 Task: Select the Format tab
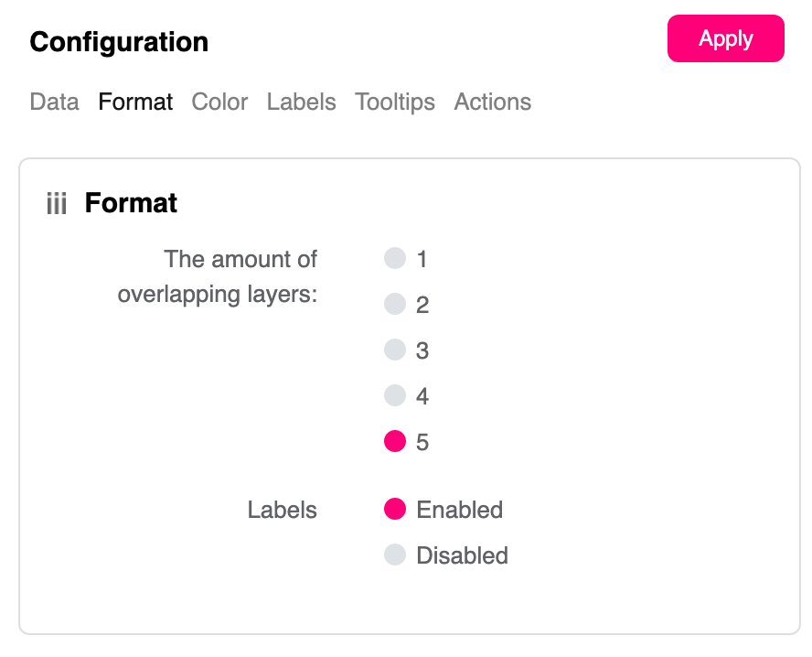(135, 102)
